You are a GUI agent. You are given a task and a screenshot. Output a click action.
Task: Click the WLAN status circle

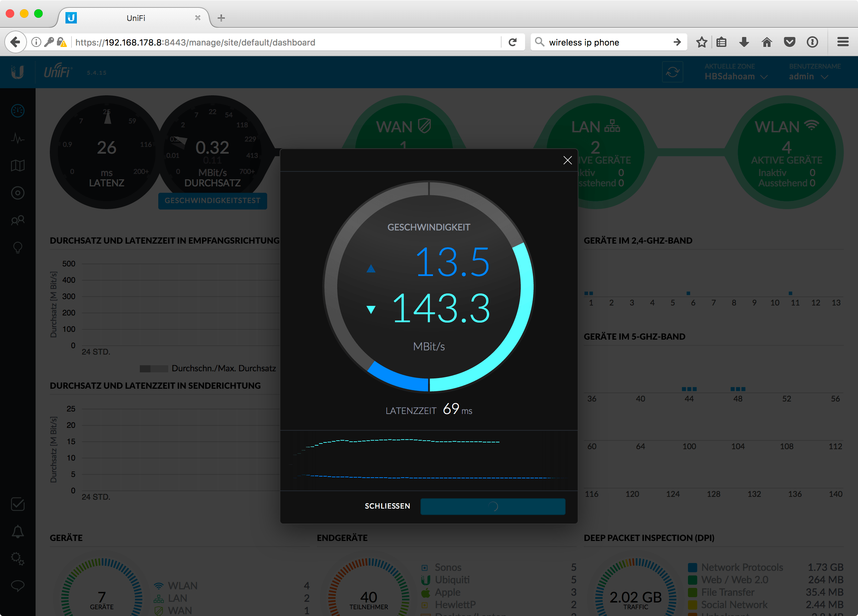click(x=786, y=152)
